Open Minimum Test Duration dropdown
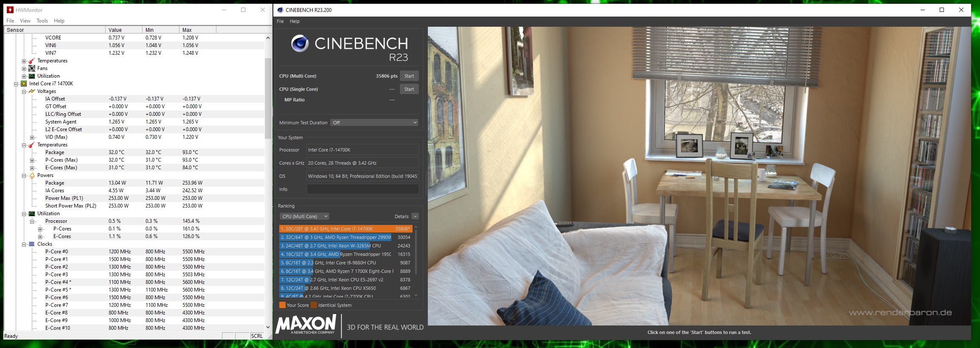This screenshot has height=348, width=980. coord(375,123)
